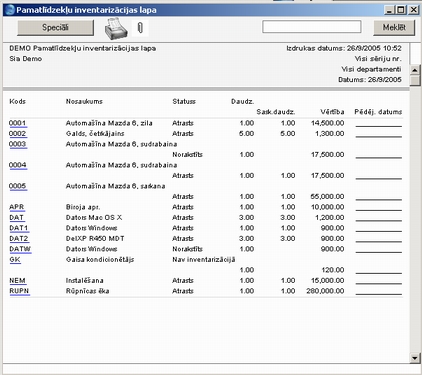This screenshot has width=422, height=375.
Task: Select text 'Gaisa kondicionētājs'
Action: (x=100, y=260)
